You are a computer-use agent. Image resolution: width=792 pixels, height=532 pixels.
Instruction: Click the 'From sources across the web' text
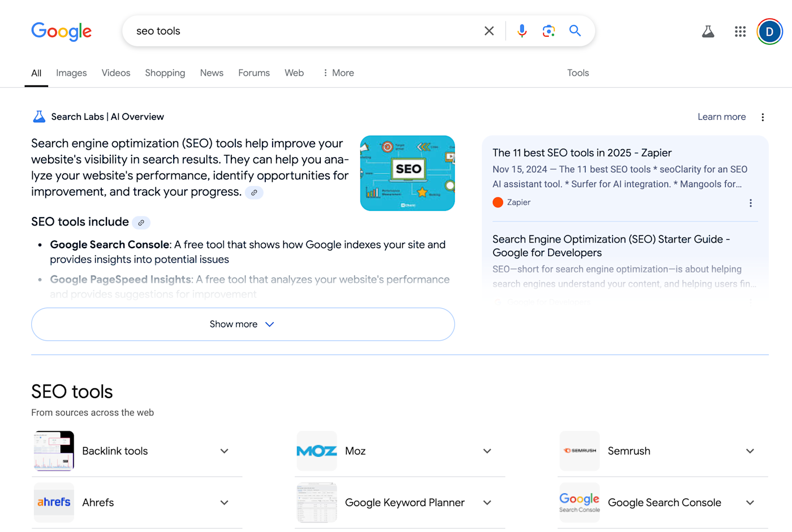[x=92, y=413]
